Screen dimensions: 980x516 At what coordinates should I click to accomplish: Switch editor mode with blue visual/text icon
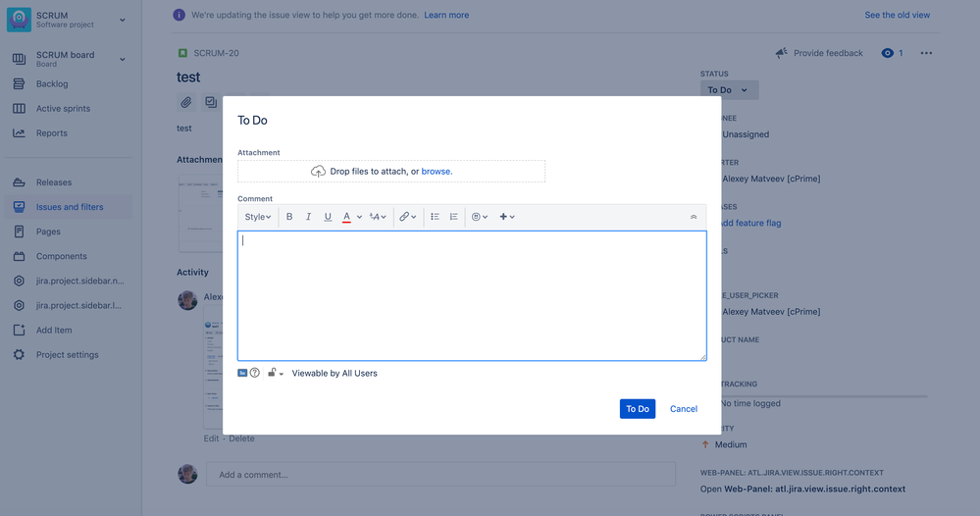[243, 373]
